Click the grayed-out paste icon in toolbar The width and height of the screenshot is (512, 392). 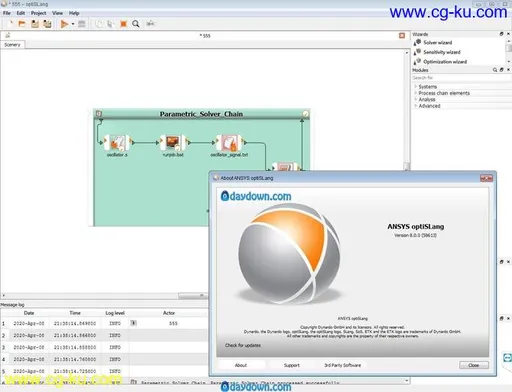(111, 24)
